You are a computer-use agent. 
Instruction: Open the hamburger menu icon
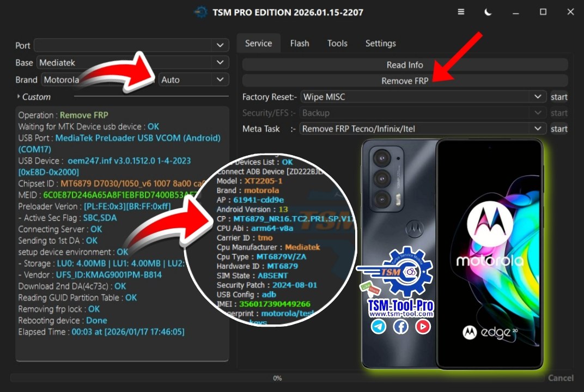461,12
